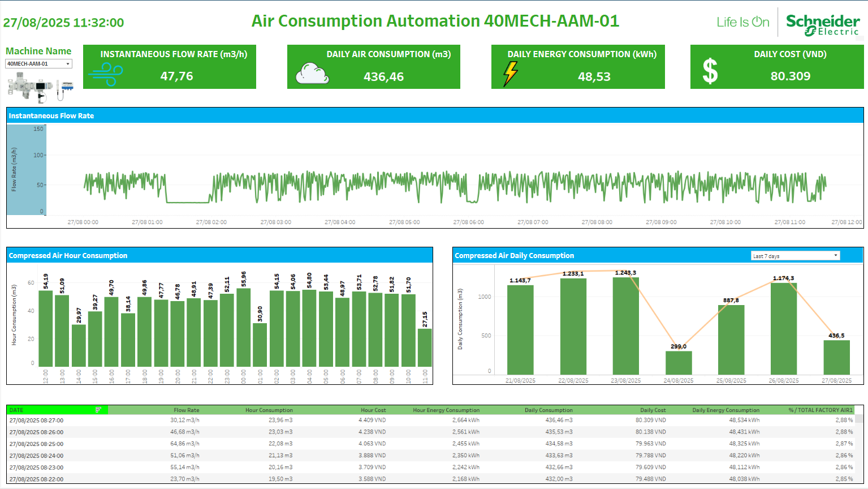Click the lightning bolt energy icon
The image size is (868, 489).
(x=511, y=74)
